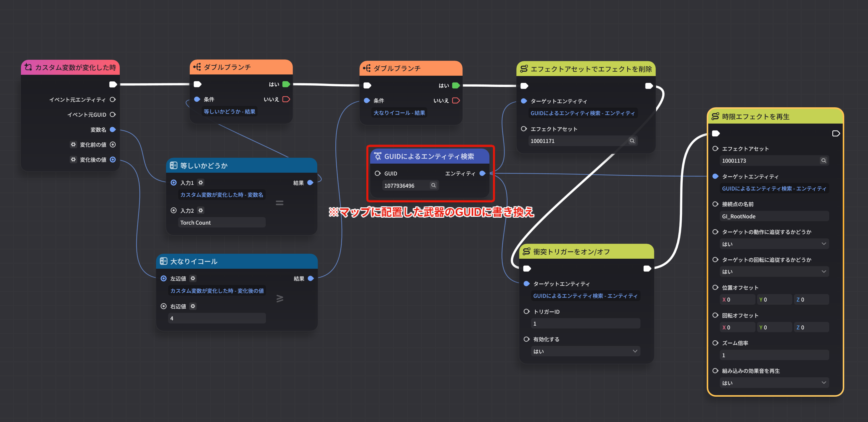868x422 pixels.
Task: Click gear icon beside 変化前の値
Action: click(x=73, y=145)
